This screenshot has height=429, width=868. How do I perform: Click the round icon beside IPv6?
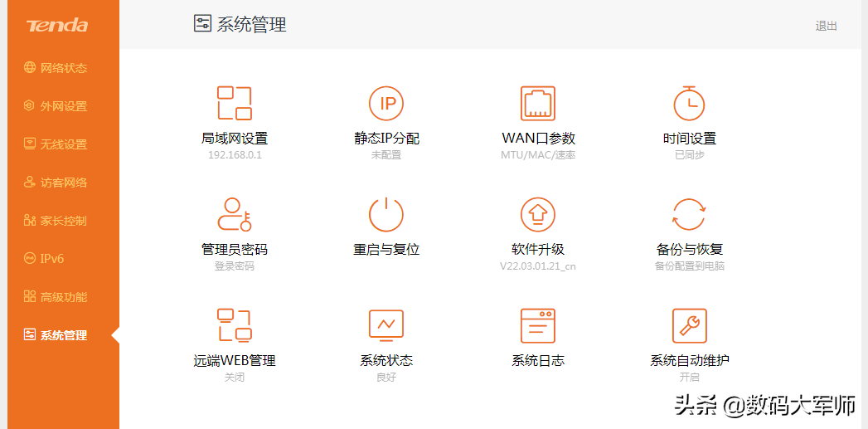tap(29, 258)
